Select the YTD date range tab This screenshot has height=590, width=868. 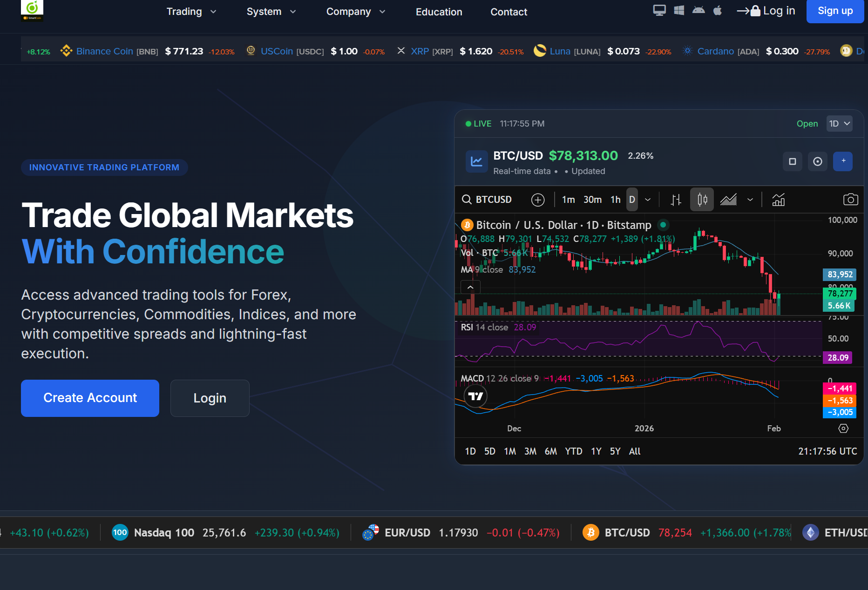[x=573, y=451]
